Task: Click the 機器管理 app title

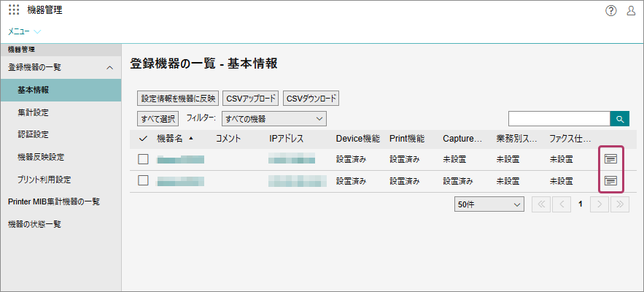Action: pyautogui.click(x=44, y=10)
